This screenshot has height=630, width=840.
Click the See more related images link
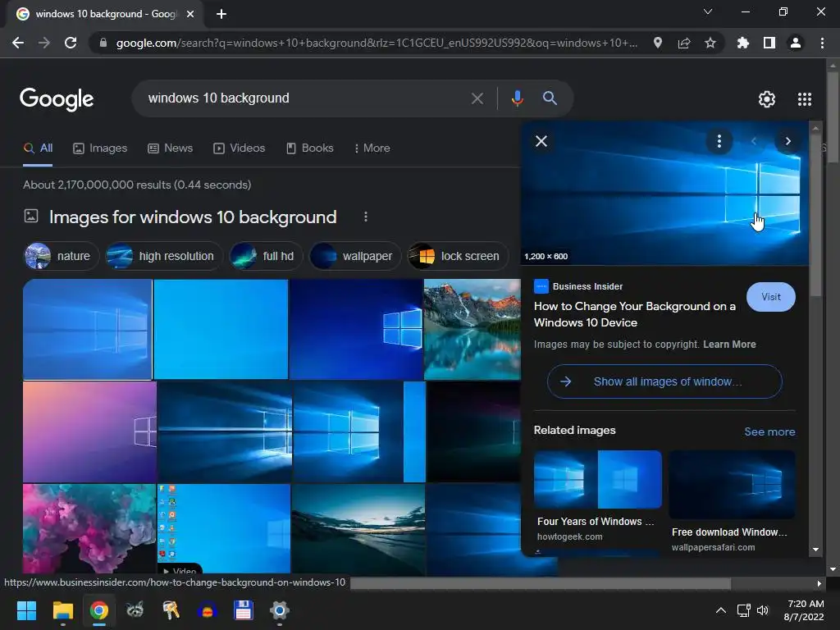pyautogui.click(x=769, y=431)
